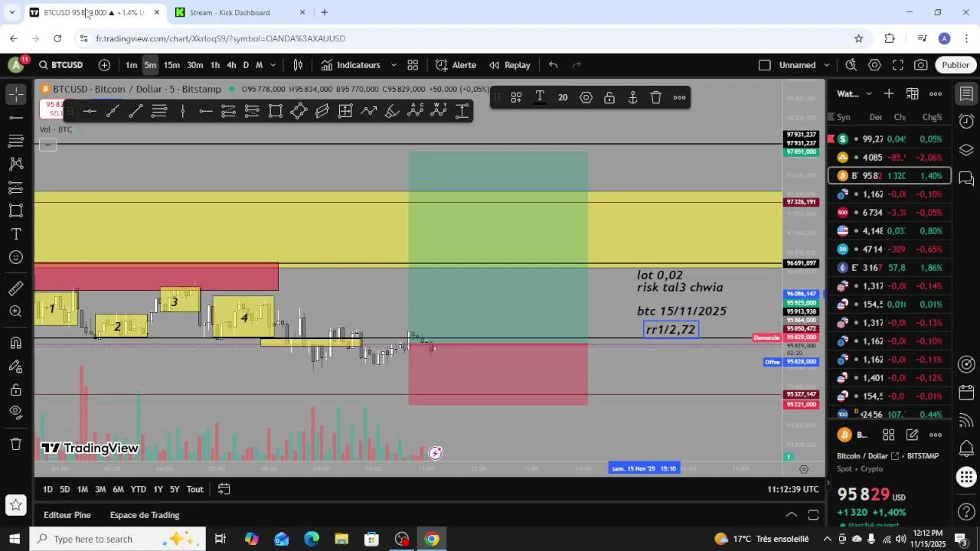Select the rectangle tool in floating drawing toolbar
This screenshot has width=980, height=551.
pyautogui.click(x=276, y=111)
